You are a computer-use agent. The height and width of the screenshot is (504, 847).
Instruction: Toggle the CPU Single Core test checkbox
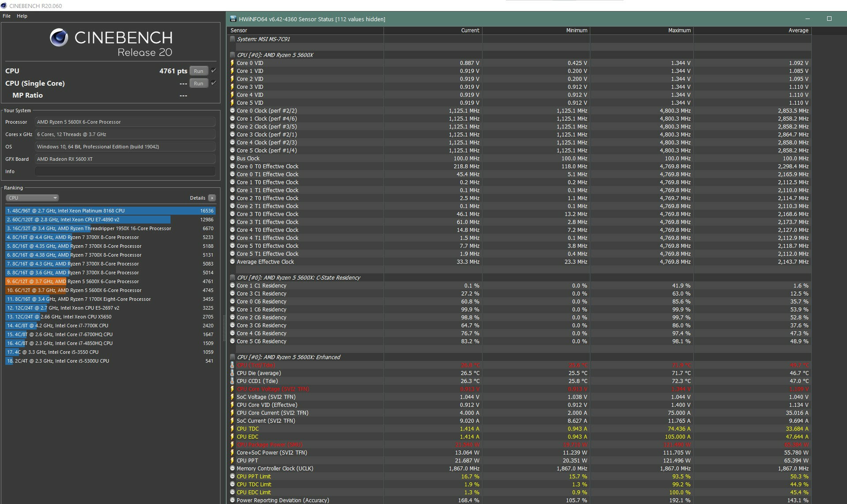click(x=214, y=83)
